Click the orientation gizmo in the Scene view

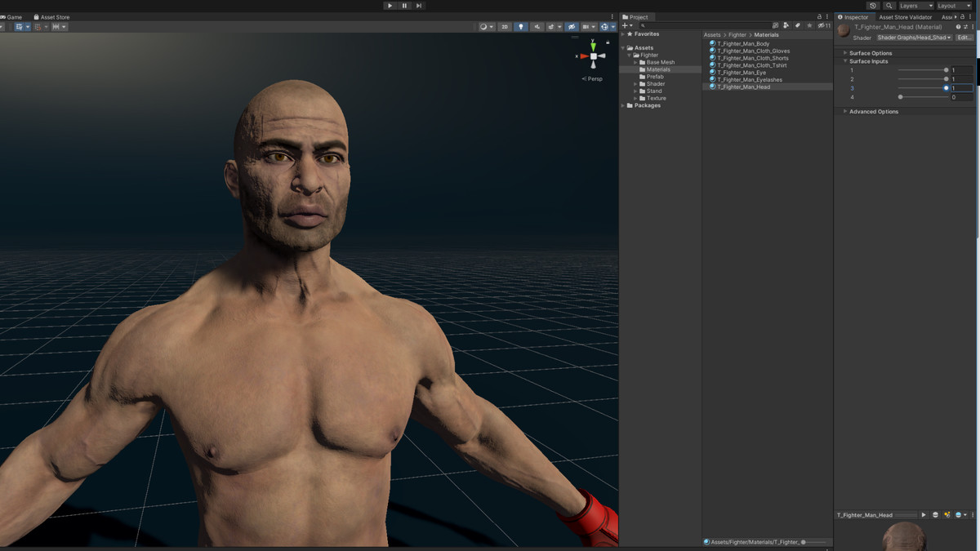[593, 56]
